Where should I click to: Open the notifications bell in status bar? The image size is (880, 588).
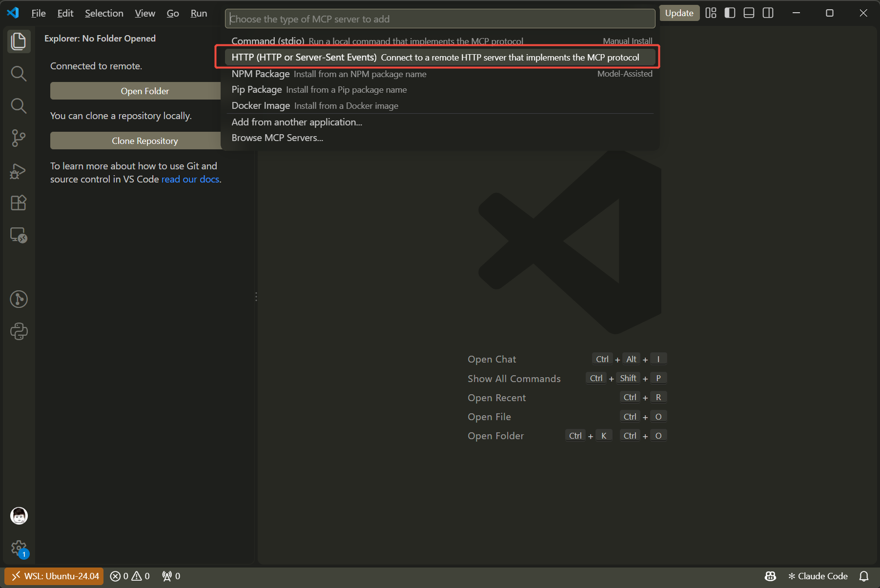[863, 576]
